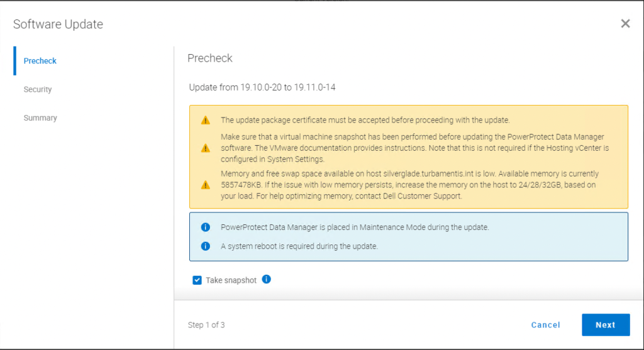Click the certificate warning triangle icon

pyautogui.click(x=205, y=120)
